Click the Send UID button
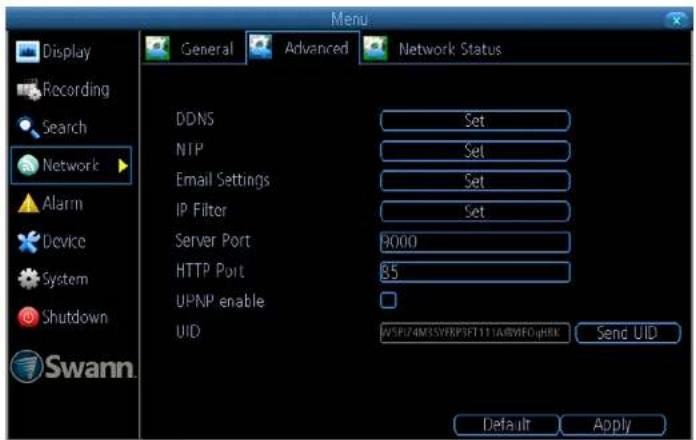Screen dimensions: 696x440 click(628, 333)
